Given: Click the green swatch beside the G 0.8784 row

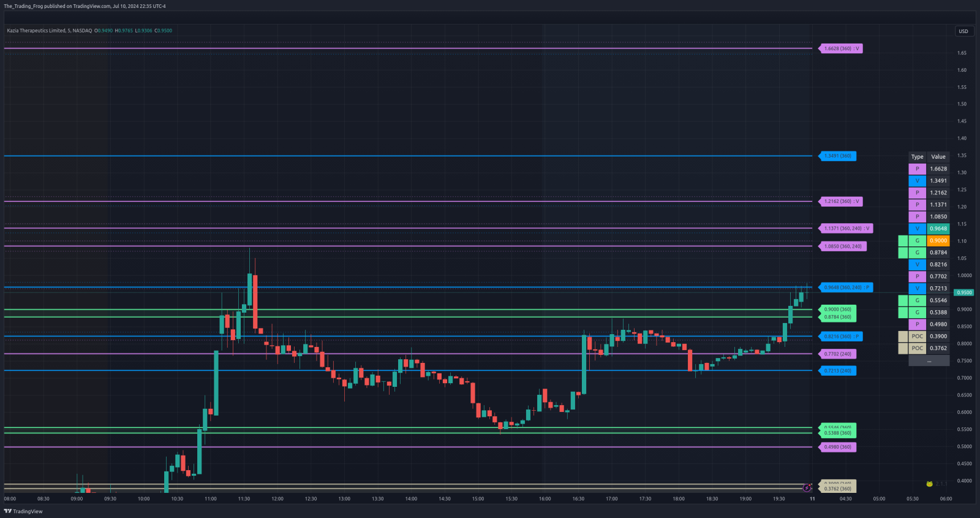Looking at the screenshot, I should [x=903, y=253].
